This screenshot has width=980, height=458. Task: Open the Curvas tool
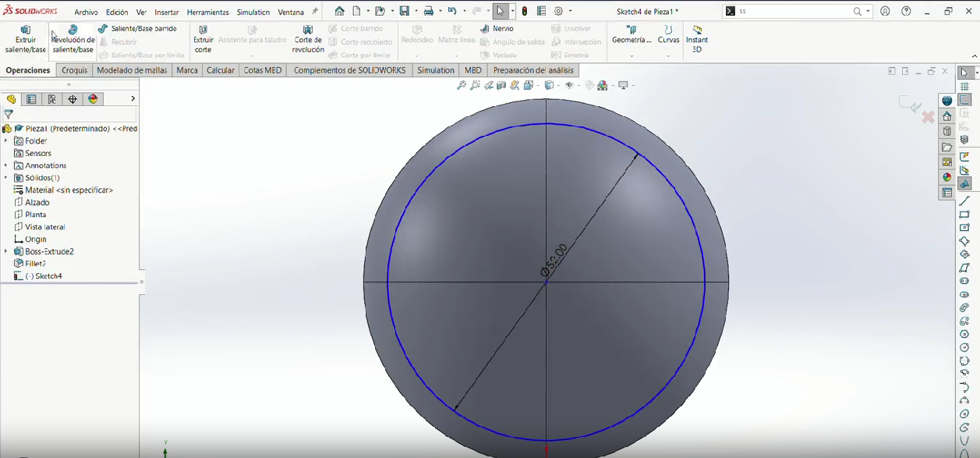point(668,35)
